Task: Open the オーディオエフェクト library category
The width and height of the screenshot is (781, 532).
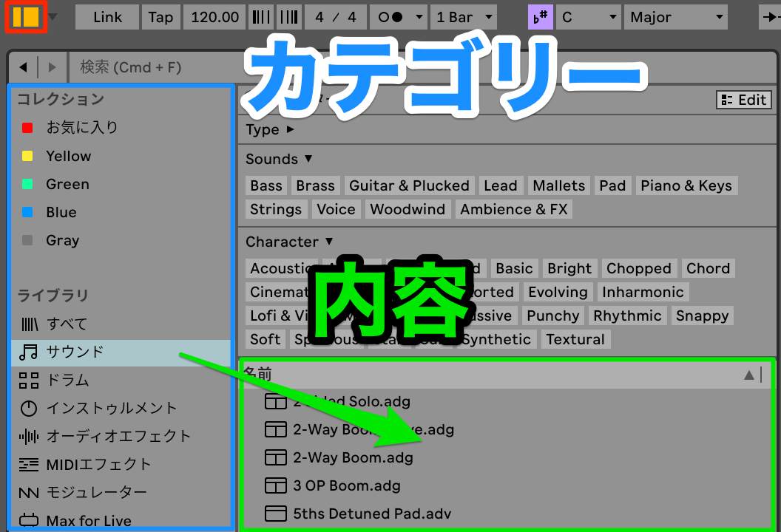Action: coord(121,437)
